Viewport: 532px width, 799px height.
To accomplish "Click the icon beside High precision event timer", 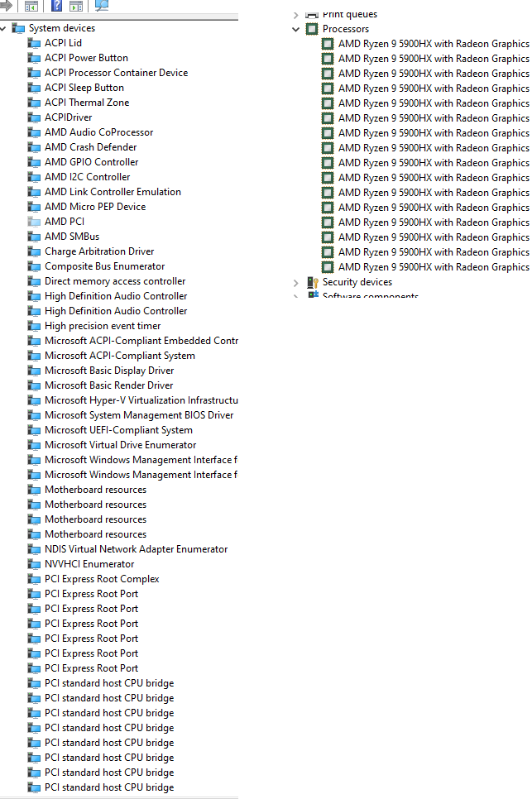I will pos(34,326).
